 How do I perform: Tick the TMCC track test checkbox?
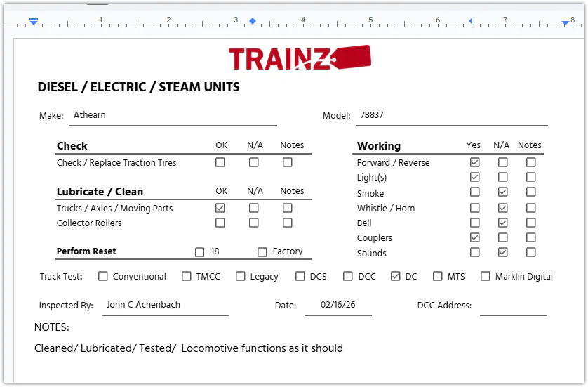point(187,276)
